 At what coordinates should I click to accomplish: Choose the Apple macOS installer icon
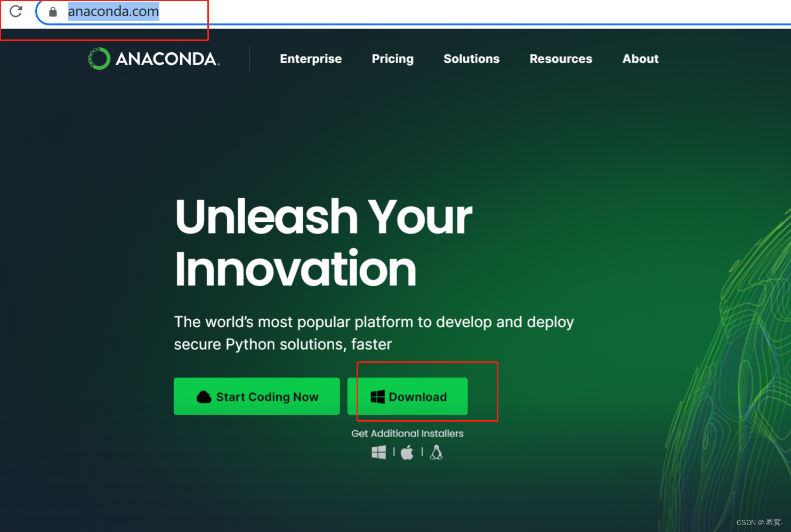[407, 453]
